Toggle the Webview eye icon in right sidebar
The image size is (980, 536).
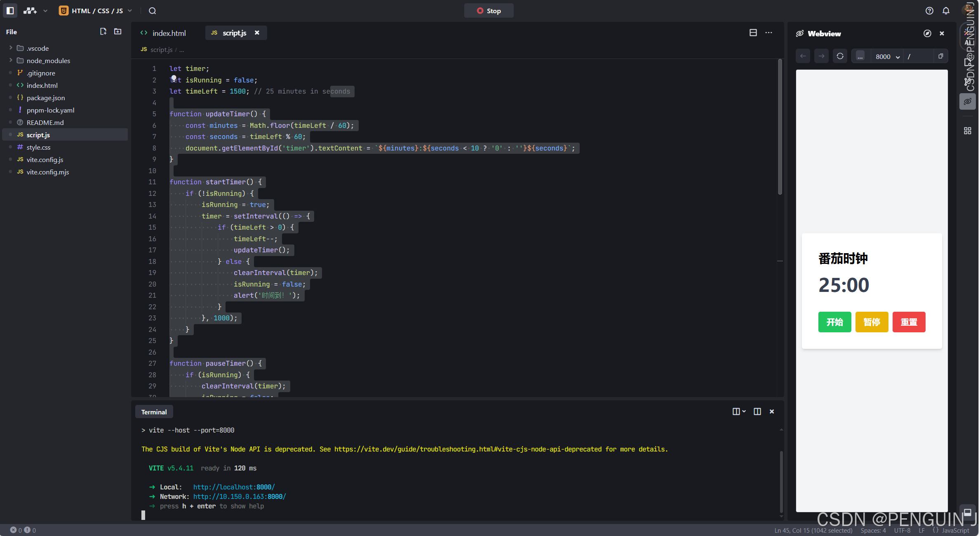(967, 101)
